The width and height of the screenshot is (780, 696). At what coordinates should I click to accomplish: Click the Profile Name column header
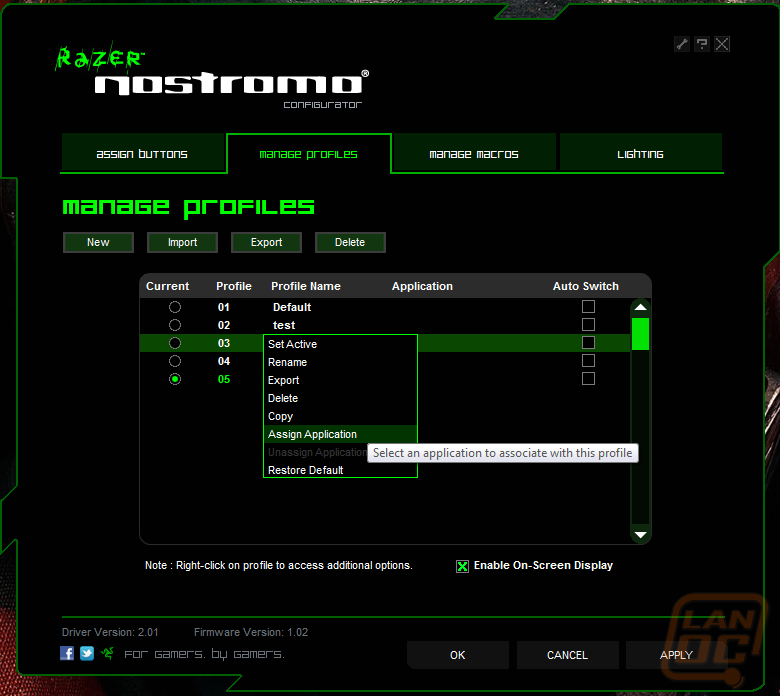click(306, 286)
